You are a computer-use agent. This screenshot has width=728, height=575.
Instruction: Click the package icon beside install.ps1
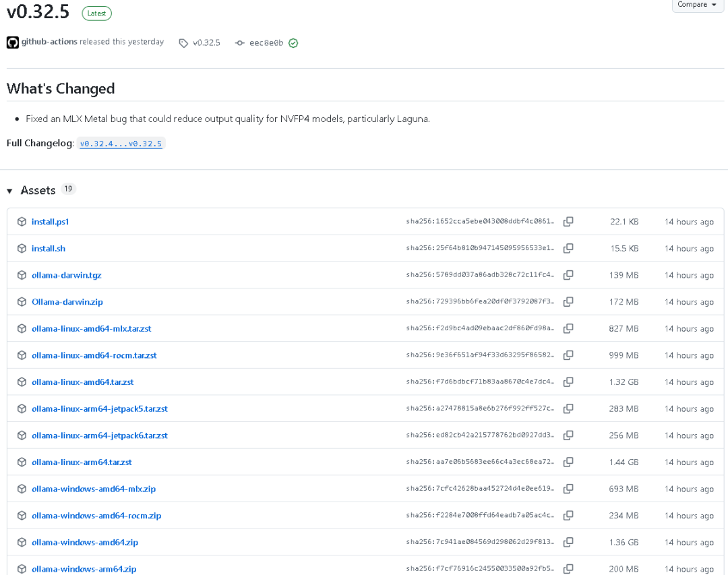click(22, 222)
